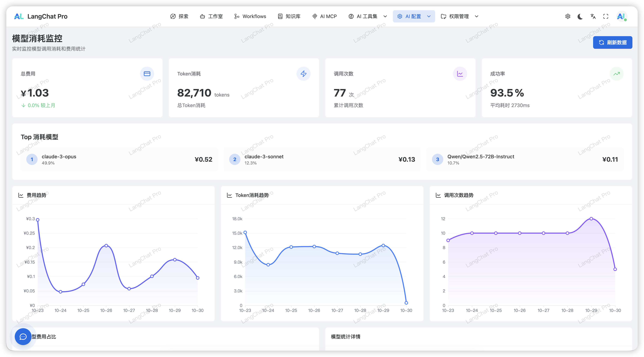644x357 pixels.
Task: Open the language translation switcher icon
Action: click(x=593, y=16)
